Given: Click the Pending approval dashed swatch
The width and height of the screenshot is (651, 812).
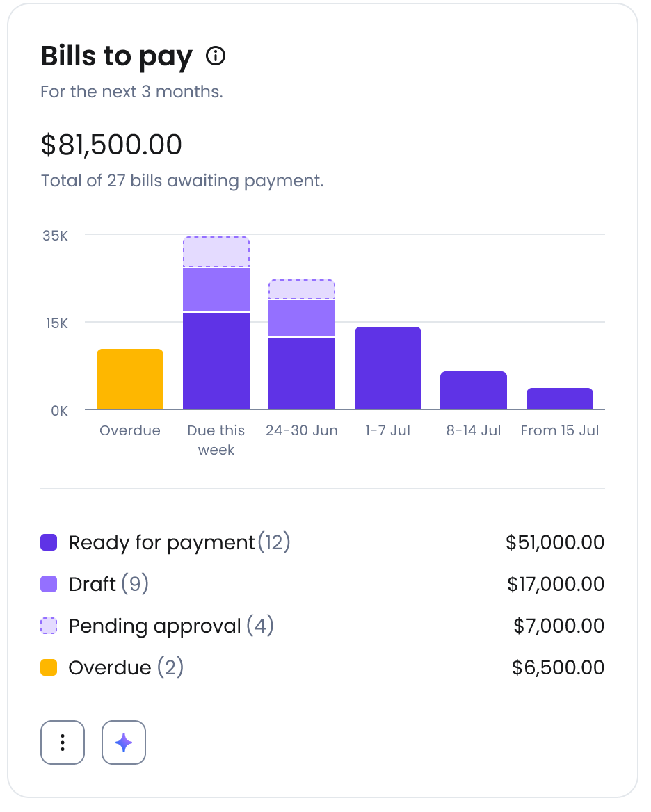Looking at the screenshot, I should [49, 626].
